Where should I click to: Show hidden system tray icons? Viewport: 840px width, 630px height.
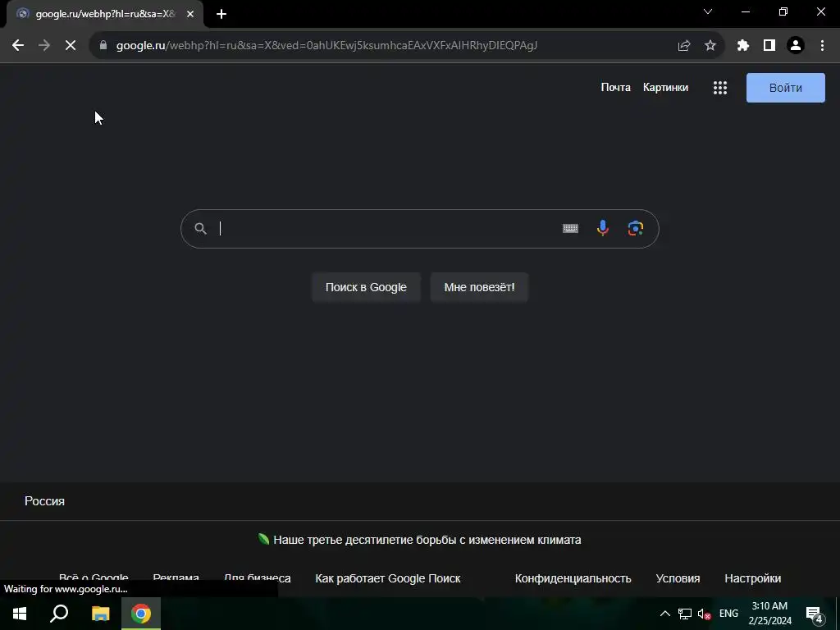tap(664, 614)
